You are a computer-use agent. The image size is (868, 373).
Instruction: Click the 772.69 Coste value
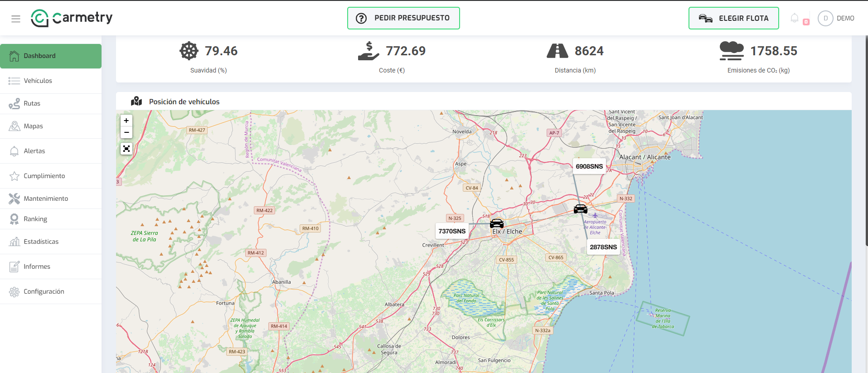point(406,51)
